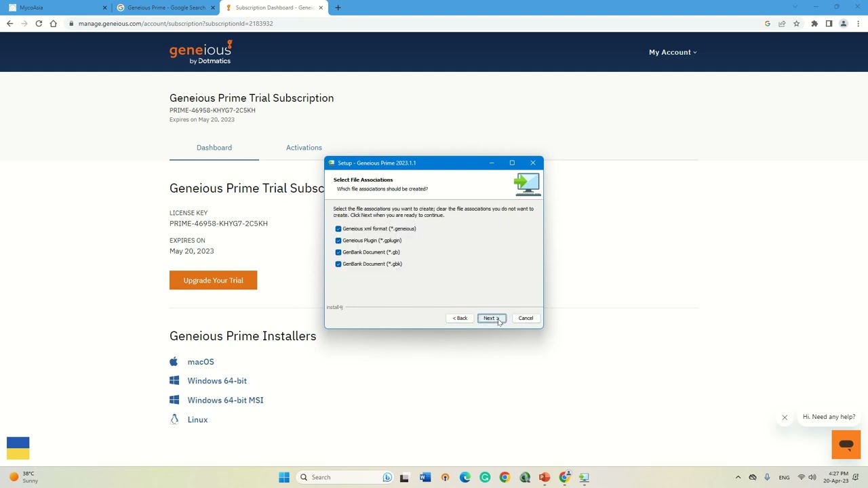Uncheck Geneious xml format (*.geneious) checkbox
868x488 pixels.
tap(338, 228)
